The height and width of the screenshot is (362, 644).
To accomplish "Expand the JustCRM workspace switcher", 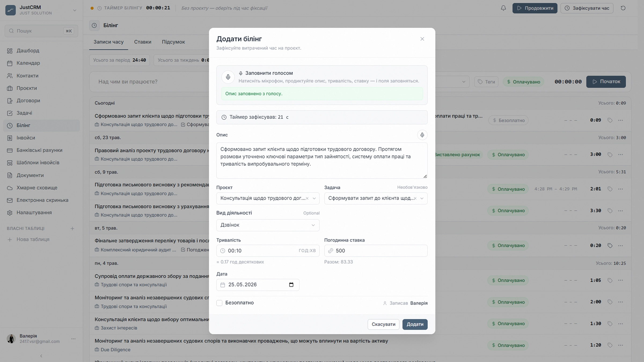I will tap(75, 10).
